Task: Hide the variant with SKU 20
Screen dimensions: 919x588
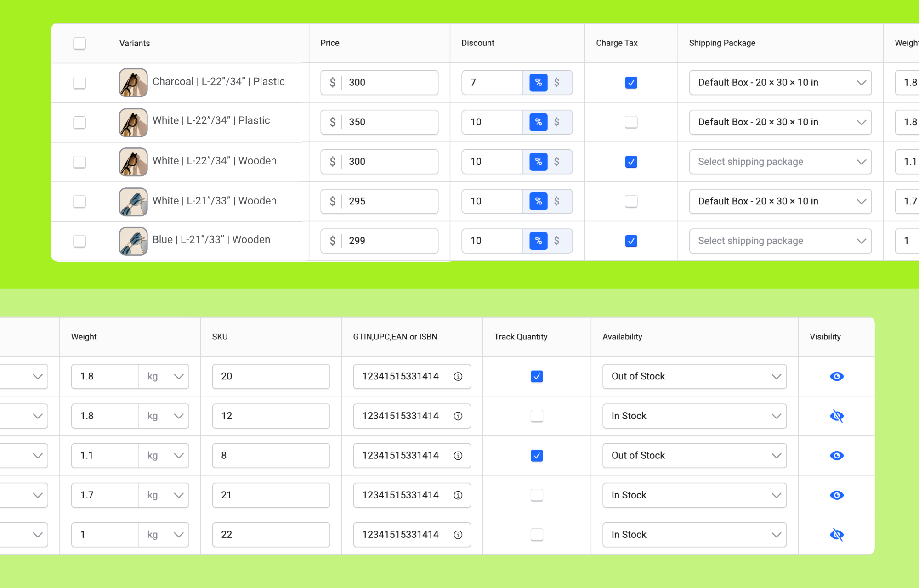Action: point(836,377)
